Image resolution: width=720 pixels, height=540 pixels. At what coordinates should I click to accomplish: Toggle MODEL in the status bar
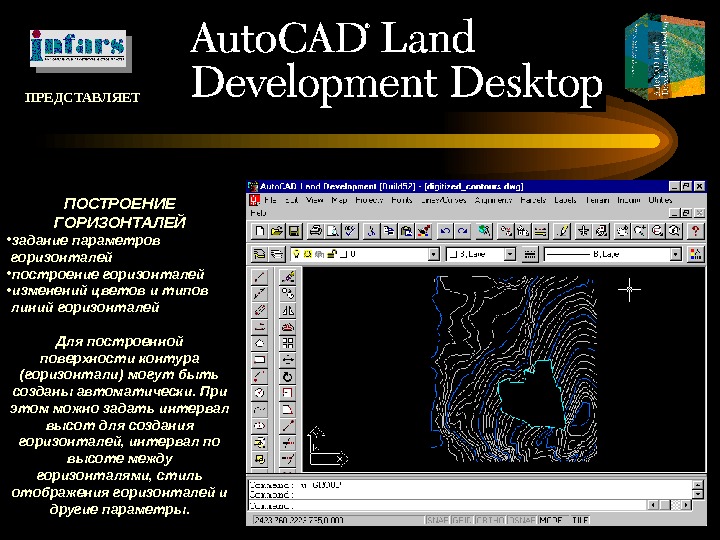click(x=551, y=520)
